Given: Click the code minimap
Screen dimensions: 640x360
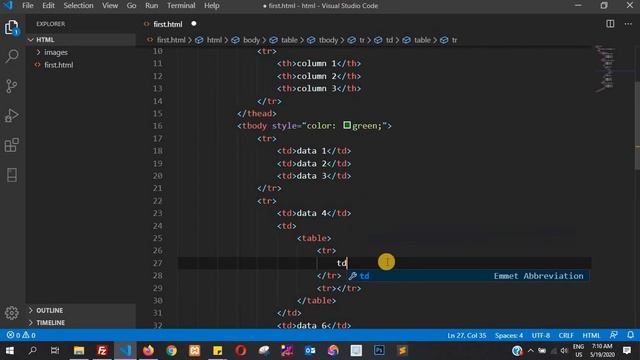Looking at the screenshot, I should coord(606,69).
